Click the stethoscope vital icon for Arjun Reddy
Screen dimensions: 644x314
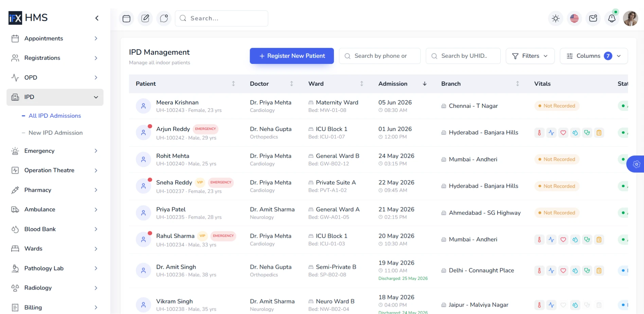coord(587,133)
